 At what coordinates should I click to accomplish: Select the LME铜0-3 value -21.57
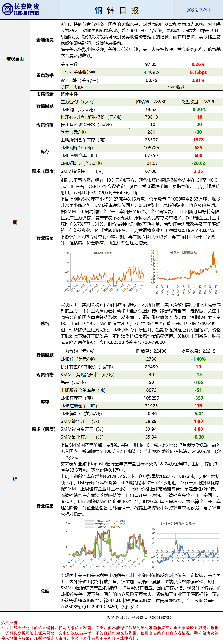(151, 163)
